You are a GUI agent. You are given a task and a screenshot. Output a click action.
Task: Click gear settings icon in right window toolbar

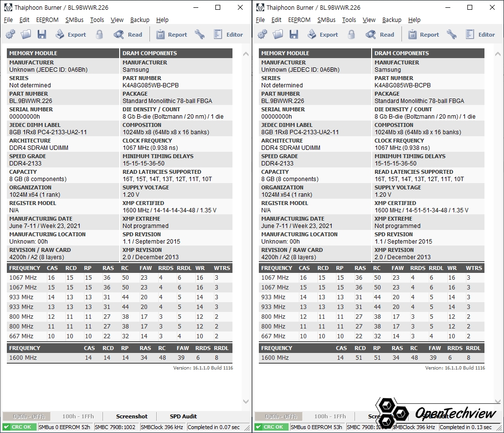point(262,34)
